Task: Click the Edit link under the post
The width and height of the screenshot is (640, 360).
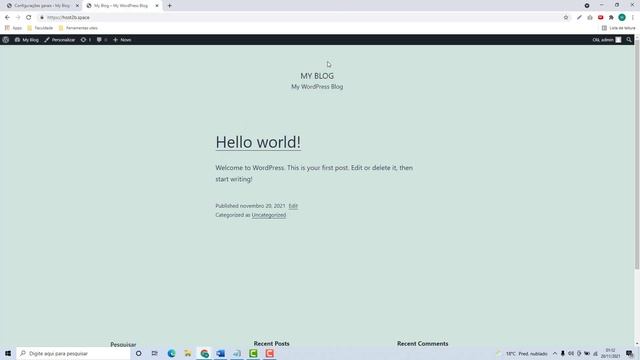Action: click(293, 206)
